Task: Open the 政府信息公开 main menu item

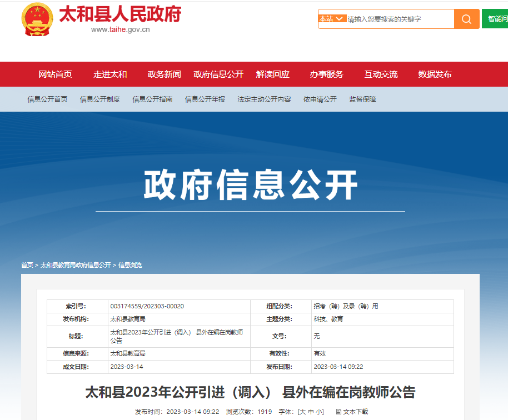Action: [x=218, y=74]
